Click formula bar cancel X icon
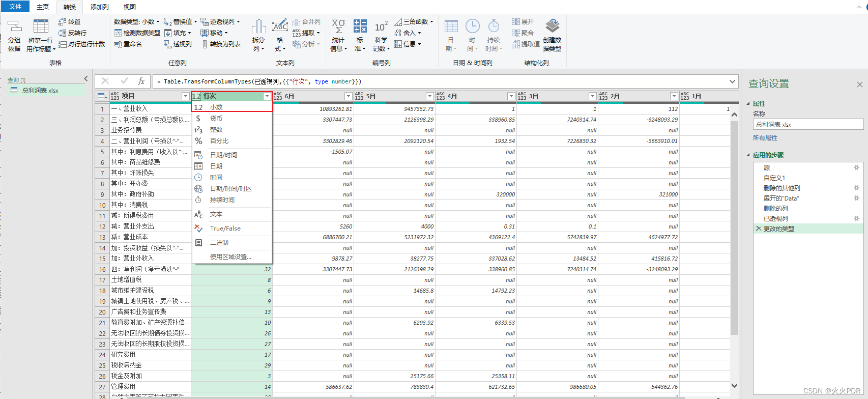The height and width of the screenshot is (399, 868). tap(105, 81)
